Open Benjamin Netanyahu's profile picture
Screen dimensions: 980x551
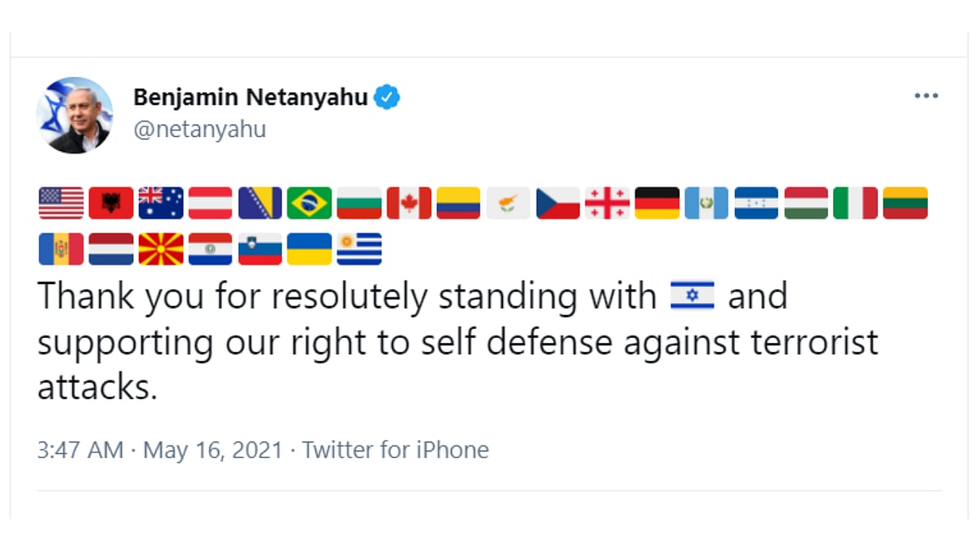[x=74, y=115]
